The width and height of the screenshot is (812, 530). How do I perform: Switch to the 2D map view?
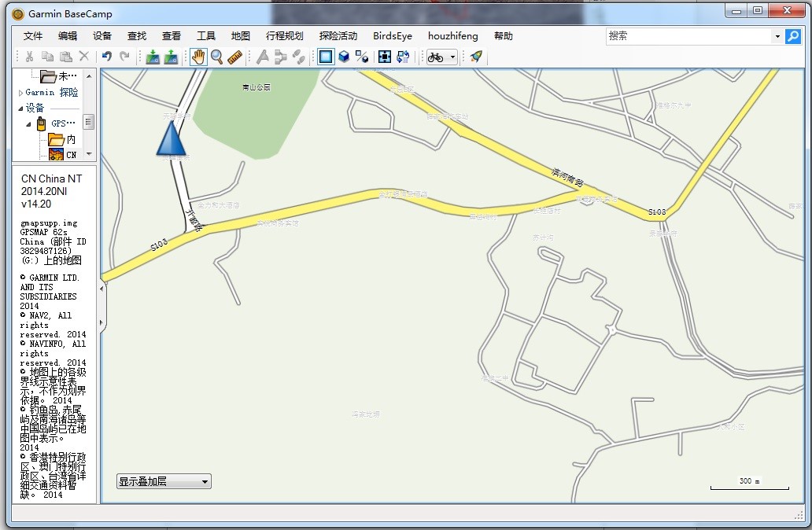coord(326,57)
